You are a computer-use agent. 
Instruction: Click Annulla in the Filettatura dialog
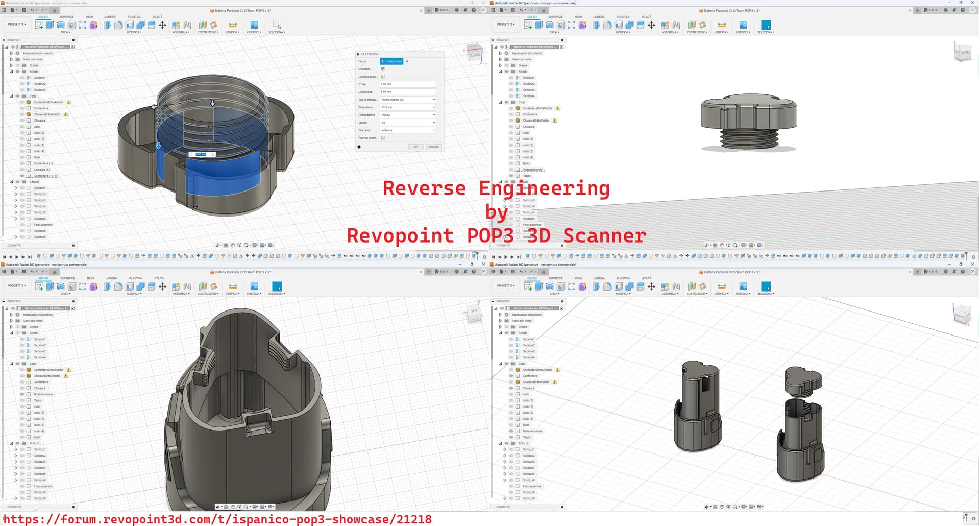pos(433,147)
